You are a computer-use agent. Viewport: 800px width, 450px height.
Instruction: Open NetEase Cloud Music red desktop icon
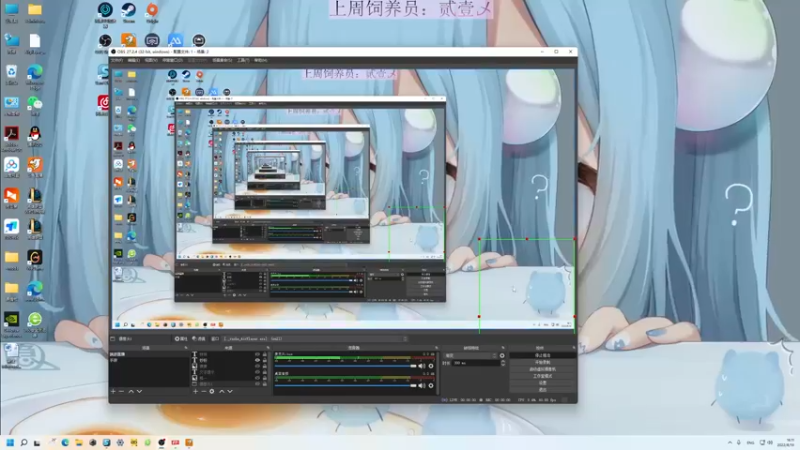(x=104, y=105)
